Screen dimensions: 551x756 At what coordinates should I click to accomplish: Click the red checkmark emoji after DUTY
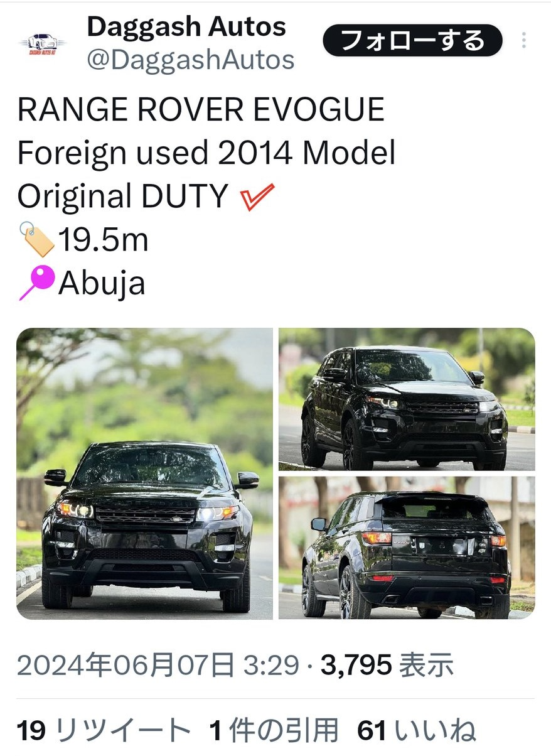click(257, 197)
